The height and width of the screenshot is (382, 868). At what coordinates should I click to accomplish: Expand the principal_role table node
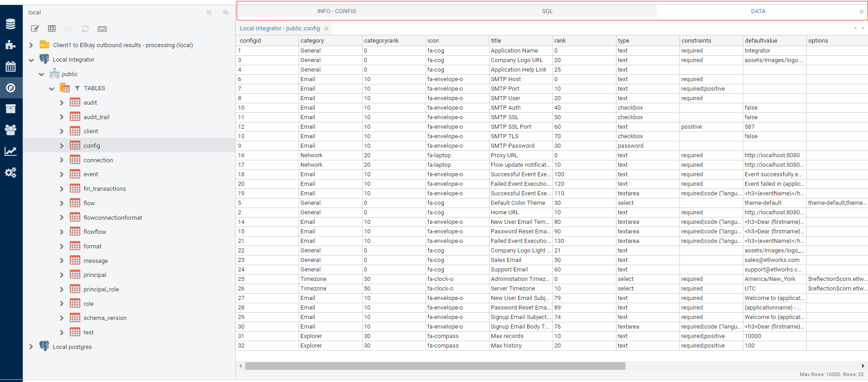point(62,289)
